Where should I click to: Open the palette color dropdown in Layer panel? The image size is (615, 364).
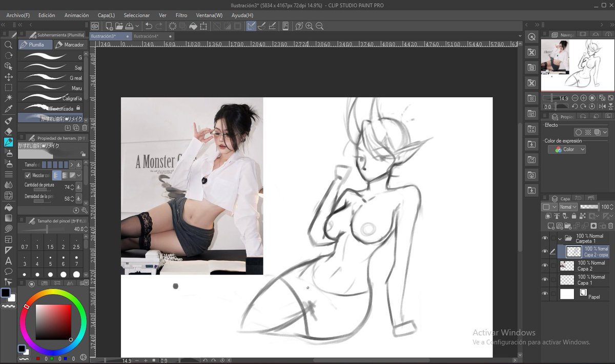[548, 207]
